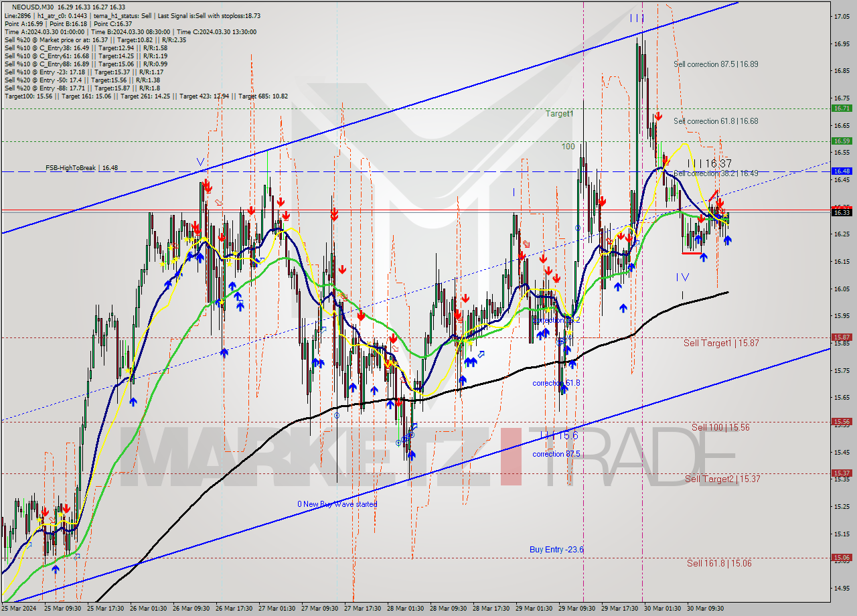Click the green 16.59 price tag
The height and width of the screenshot is (616, 857).
click(842, 141)
